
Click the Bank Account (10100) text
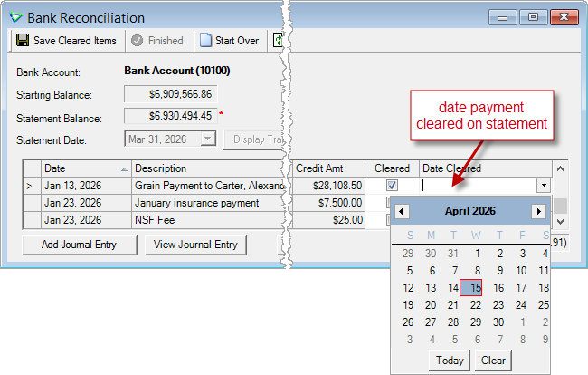point(177,71)
